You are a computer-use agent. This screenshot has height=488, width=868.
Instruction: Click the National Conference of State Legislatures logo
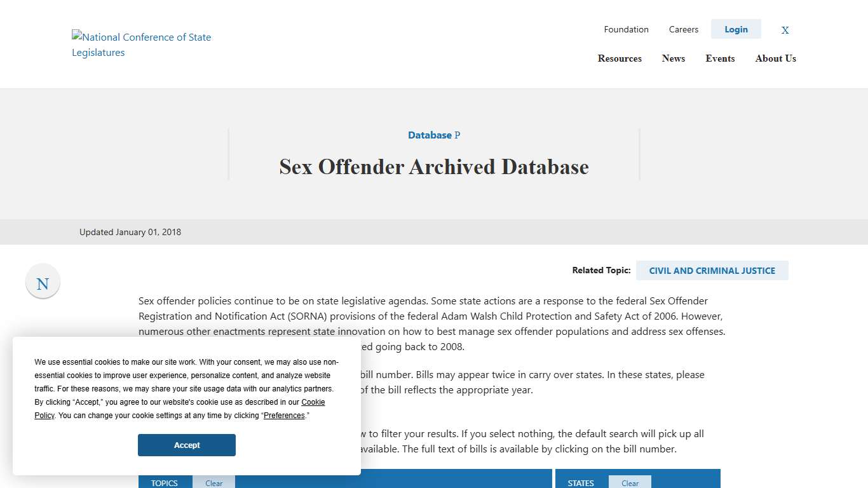(x=141, y=44)
